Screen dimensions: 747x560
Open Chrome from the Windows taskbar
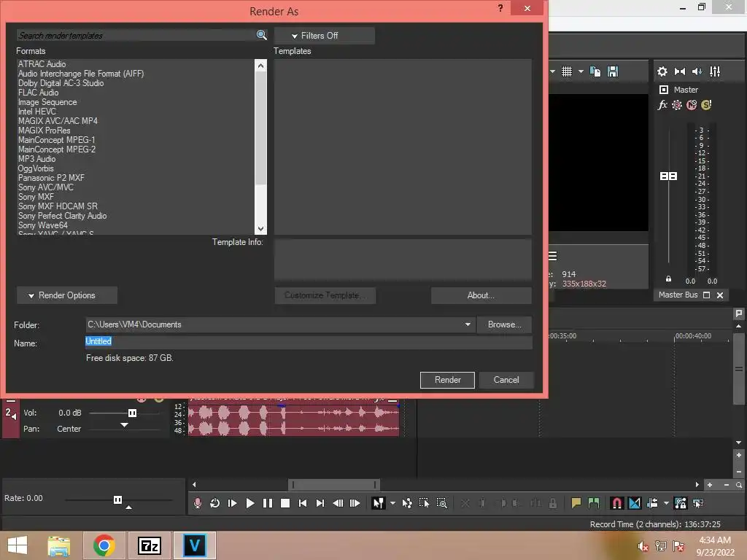coord(104,545)
